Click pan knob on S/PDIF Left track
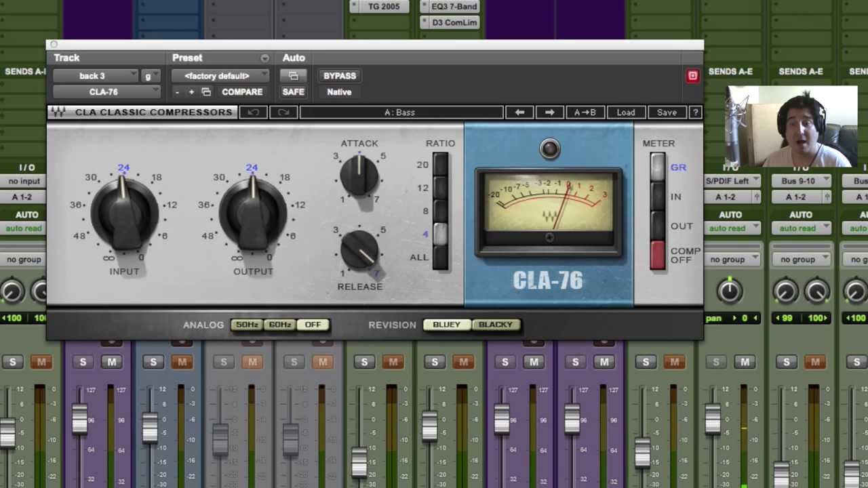Viewport: 868px width, 488px height. [730, 291]
